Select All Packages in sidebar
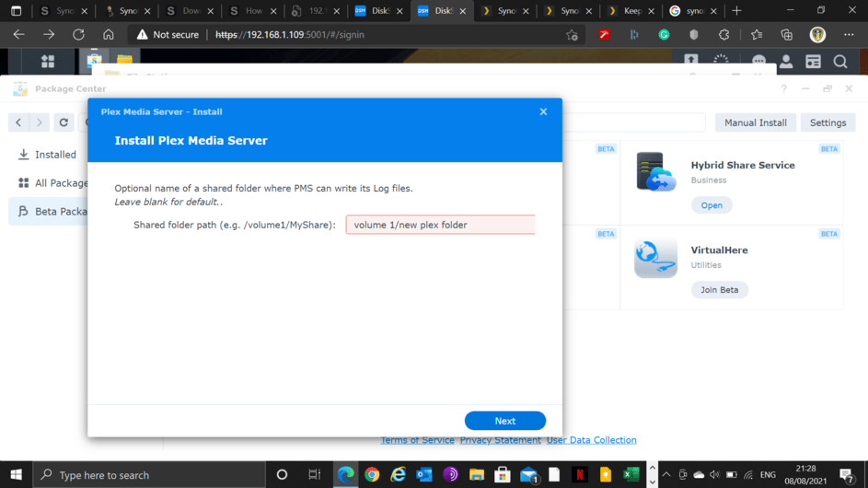The width and height of the screenshot is (868, 488). [53, 183]
